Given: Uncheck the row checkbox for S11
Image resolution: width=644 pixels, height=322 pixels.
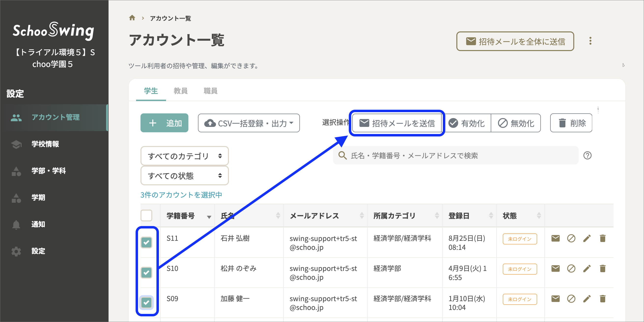Looking at the screenshot, I should (x=147, y=242).
